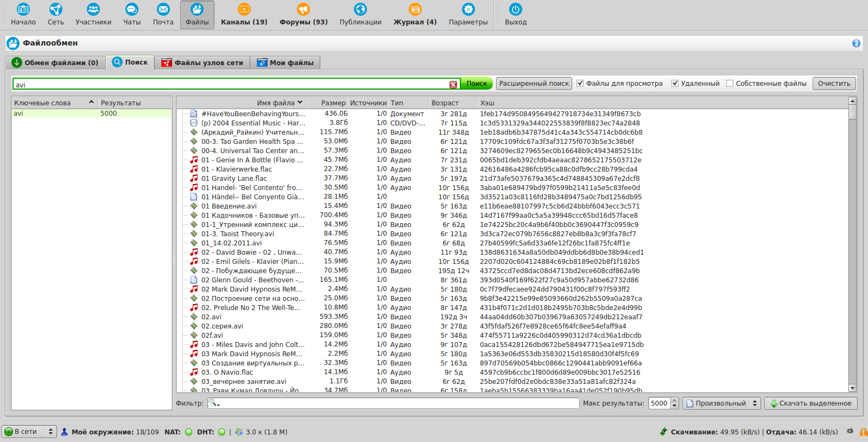This screenshot has height=442, width=868.
Task: Sort keywords by Ключевые слова column header
Action: click(54, 103)
